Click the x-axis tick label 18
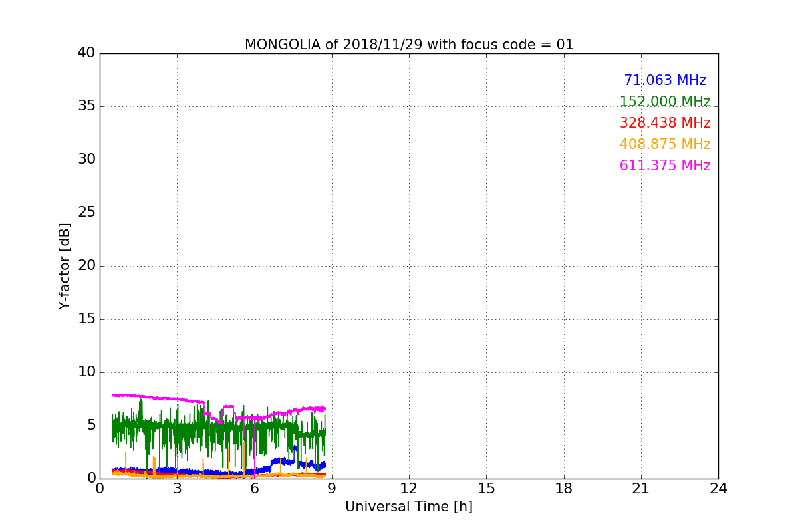This screenshot has width=798, height=532. [x=564, y=489]
